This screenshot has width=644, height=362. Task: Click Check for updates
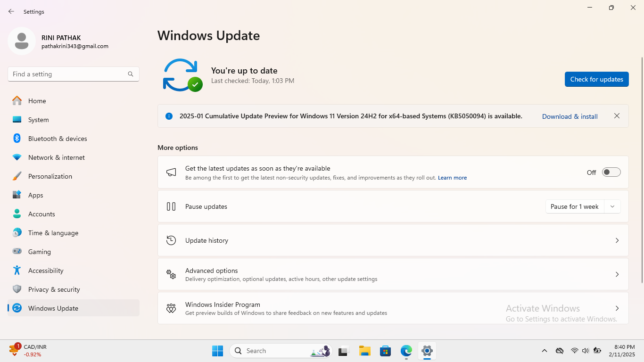[597, 79]
